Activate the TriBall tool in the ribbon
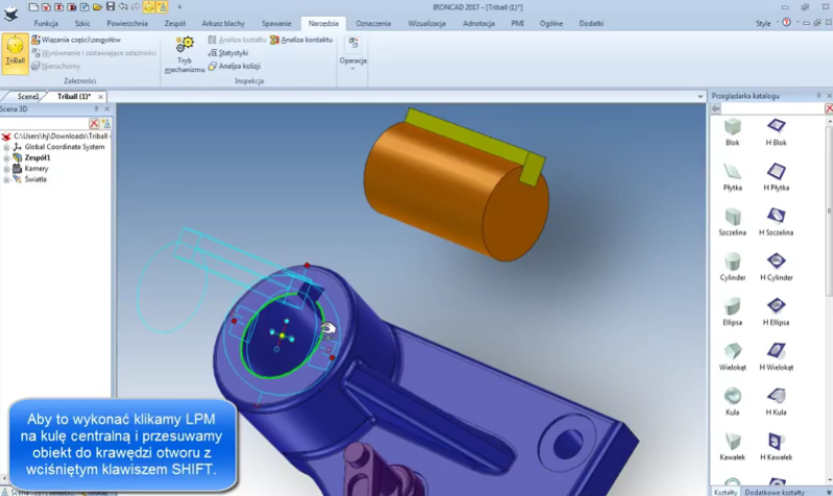The width and height of the screenshot is (833, 496). coord(15,52)
